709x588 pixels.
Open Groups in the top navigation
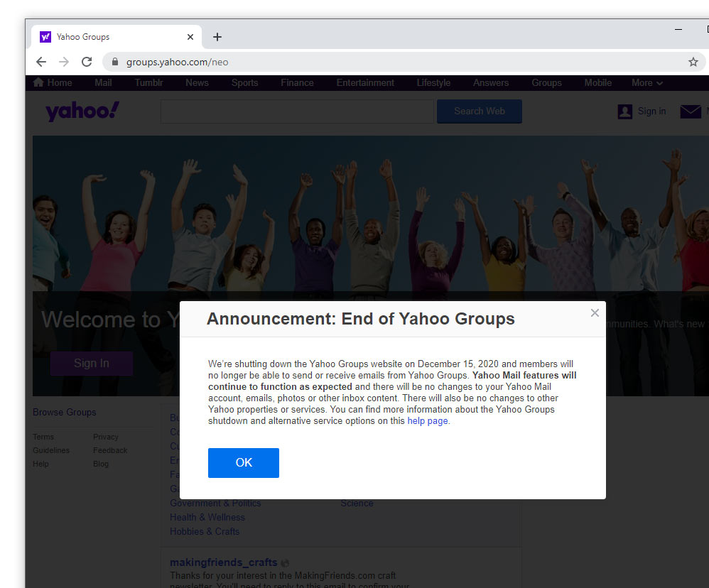547,83
